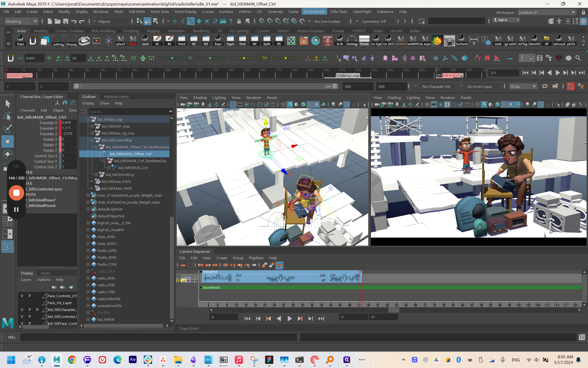Expand the kid_hifi:GRP_char node
588x368 pixels.
tap(92, 126)
